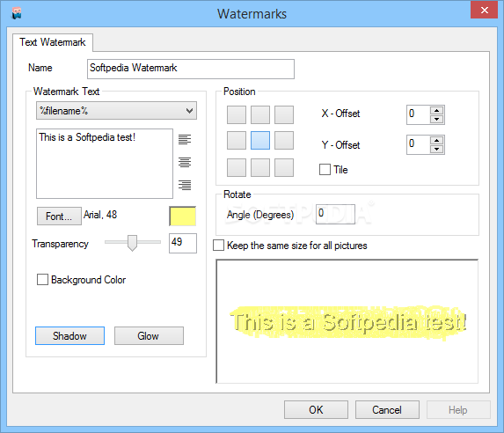Click the Angle (Degrees) input field
This screenshot has height=433, width=504.
coord(335,214)
